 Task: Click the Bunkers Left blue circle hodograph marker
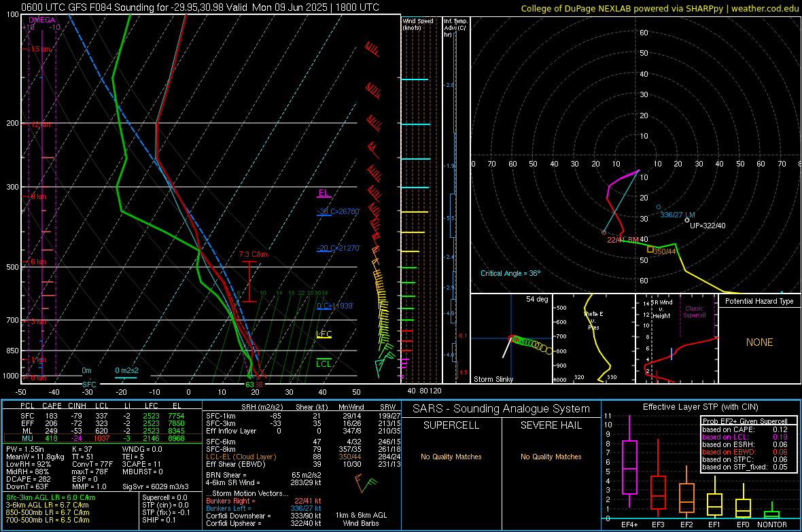click(659, 207)
